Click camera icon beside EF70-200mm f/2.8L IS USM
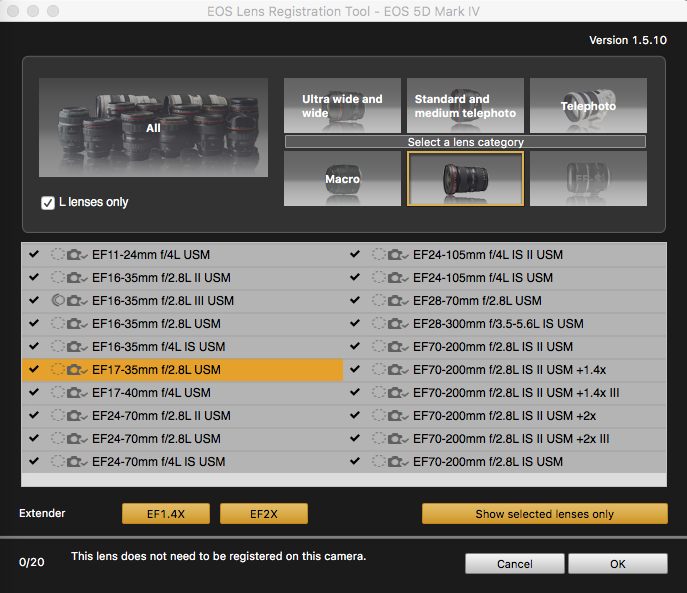This screenshot has height=593, width=687. (x=398, y=462)
